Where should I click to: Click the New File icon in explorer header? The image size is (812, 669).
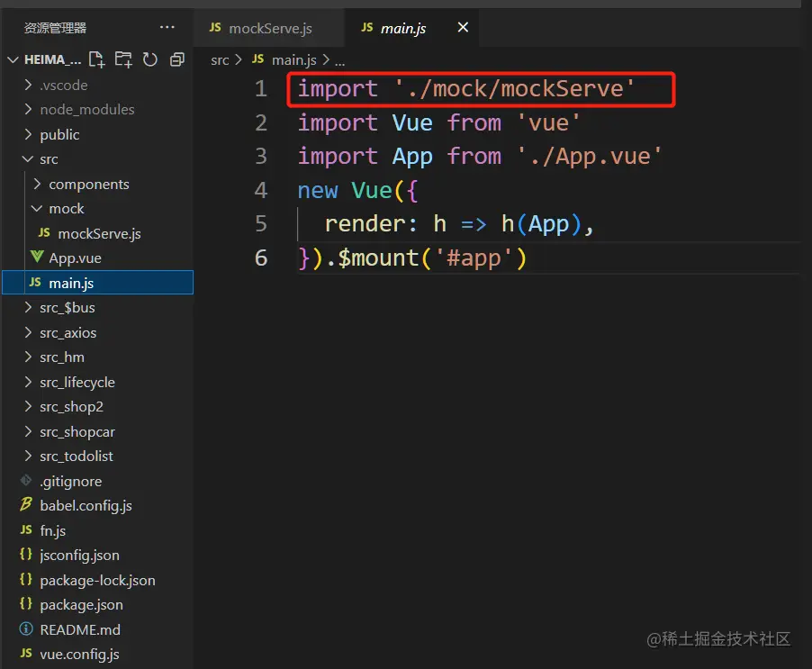[96, 60]
